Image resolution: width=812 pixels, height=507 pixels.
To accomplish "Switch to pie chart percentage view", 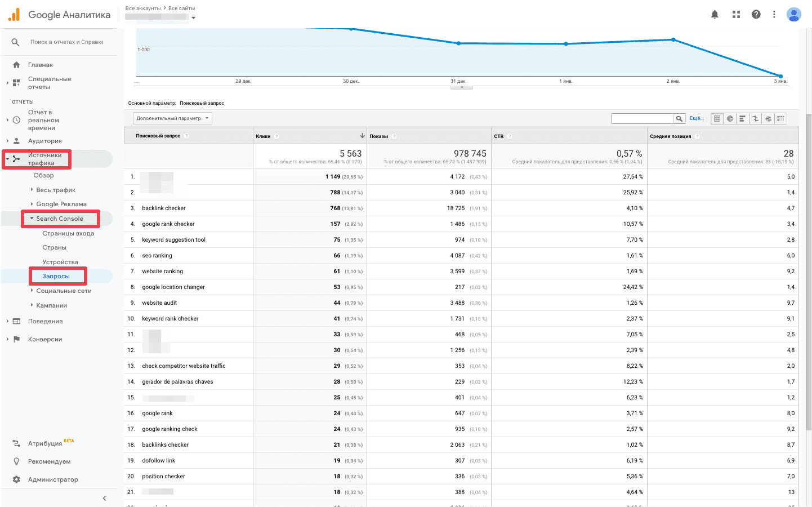I will tap(730, 118).
